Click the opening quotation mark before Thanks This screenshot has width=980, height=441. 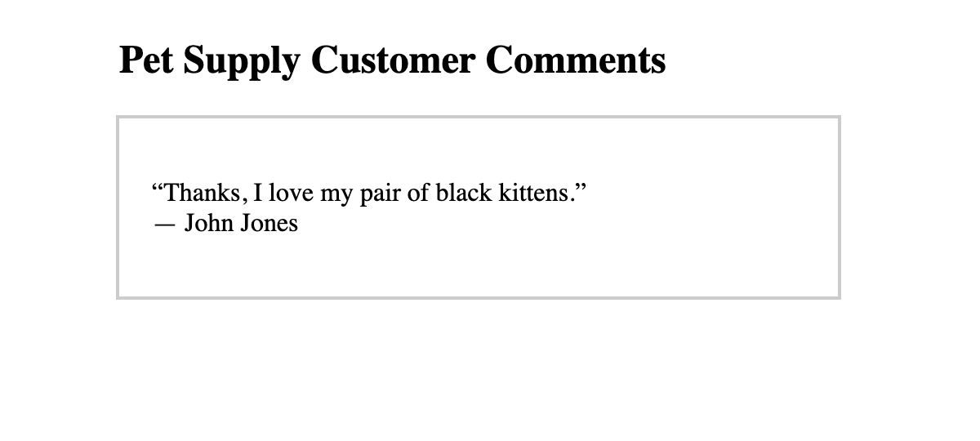(158, 188)
